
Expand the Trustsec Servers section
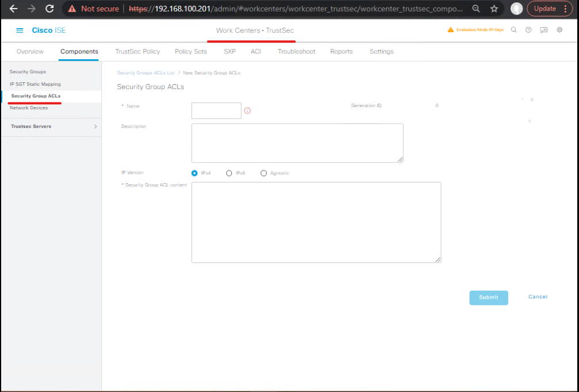pyautogui.click(x=96, y=127)
